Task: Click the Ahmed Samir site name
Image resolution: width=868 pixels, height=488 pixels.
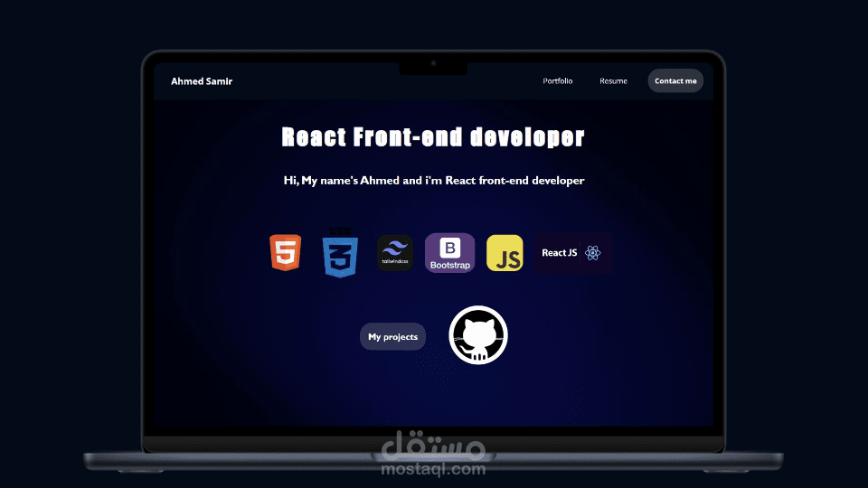Action: click(202, 81)
